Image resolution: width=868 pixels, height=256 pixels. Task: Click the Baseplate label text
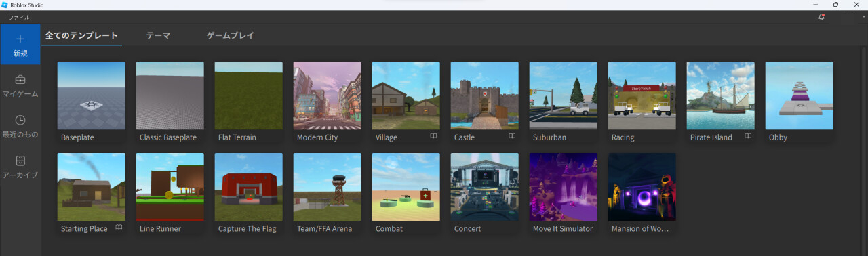point(77,137)
